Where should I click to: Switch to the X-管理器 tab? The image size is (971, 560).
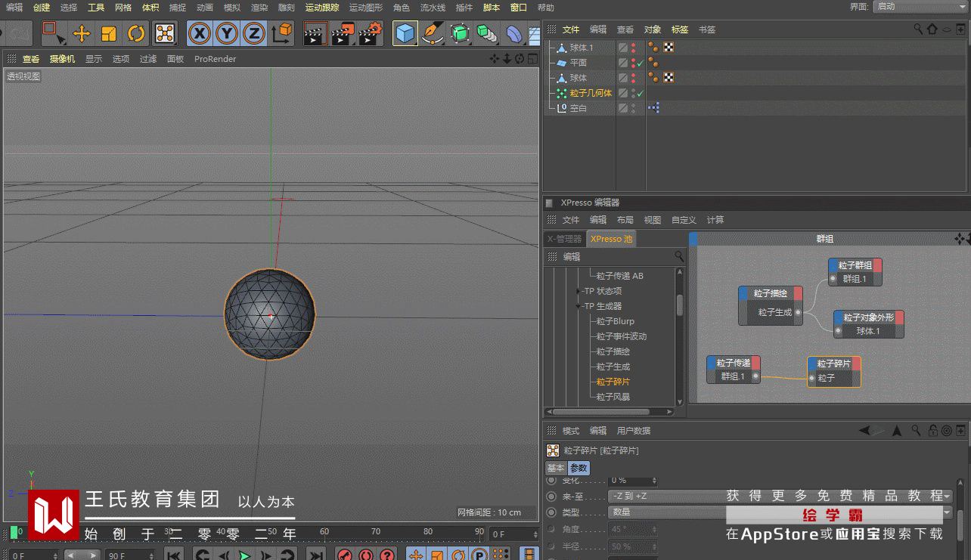[564, 239]
